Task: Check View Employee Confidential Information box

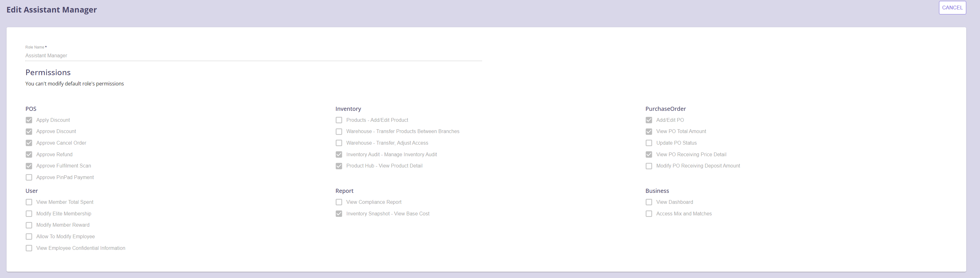Action: (29, 248)
